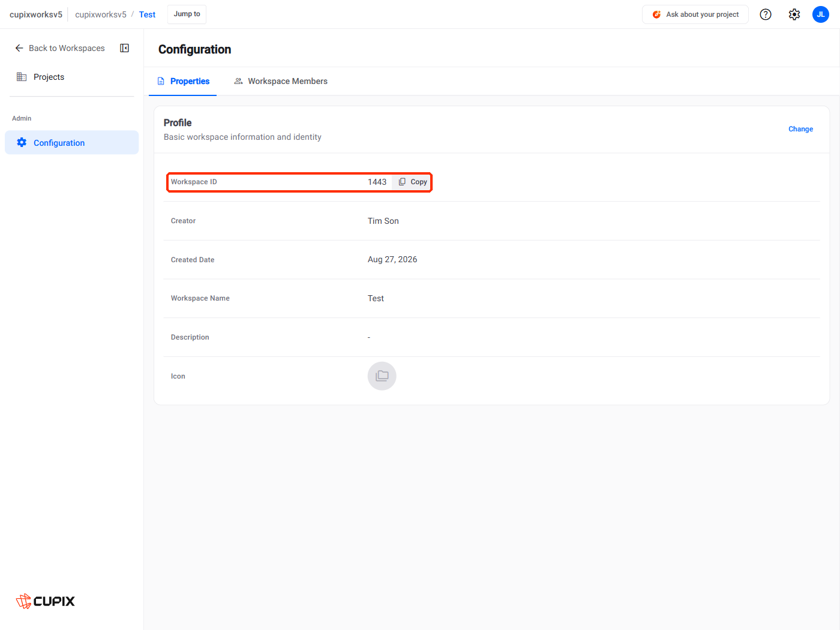Click the Profile section heading

pyautogui.click(x=178, y=122)
